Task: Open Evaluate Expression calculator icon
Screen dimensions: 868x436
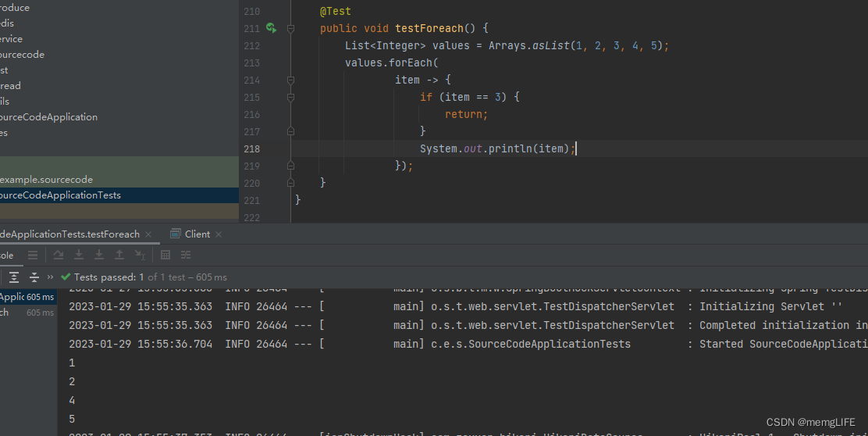Action: click(165, 255)
